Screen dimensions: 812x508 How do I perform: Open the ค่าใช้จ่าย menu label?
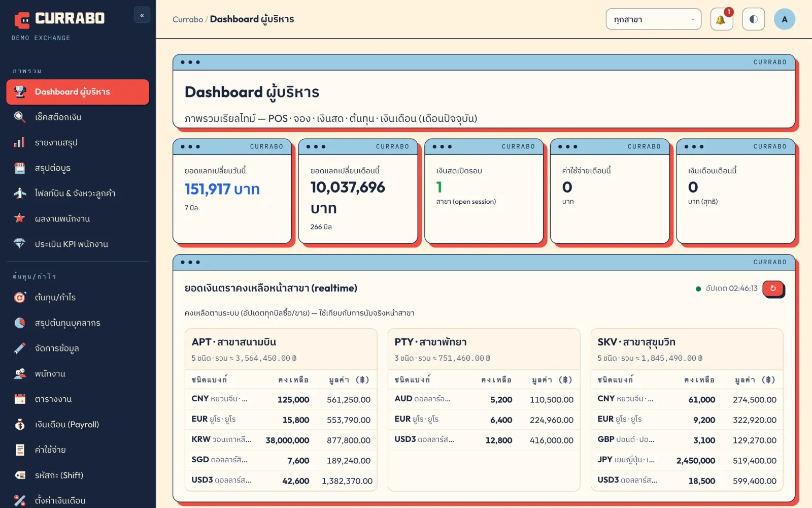50,450
